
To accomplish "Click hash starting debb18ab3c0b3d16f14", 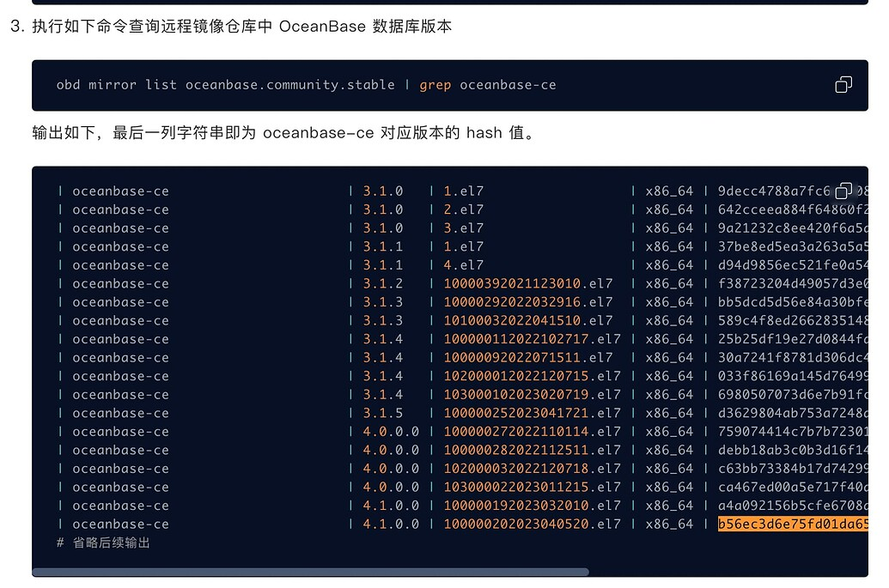I will pos(793,450).
